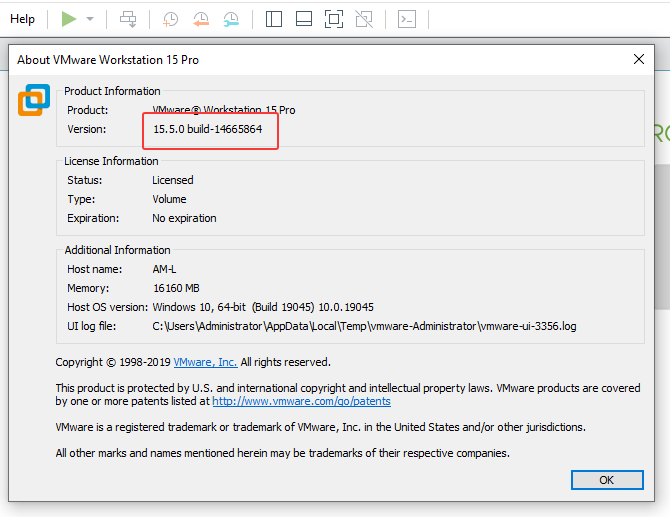This screenshot has height=517, width=670.
Task: Toggle the library sidebar view
Action: coord(274,19)
